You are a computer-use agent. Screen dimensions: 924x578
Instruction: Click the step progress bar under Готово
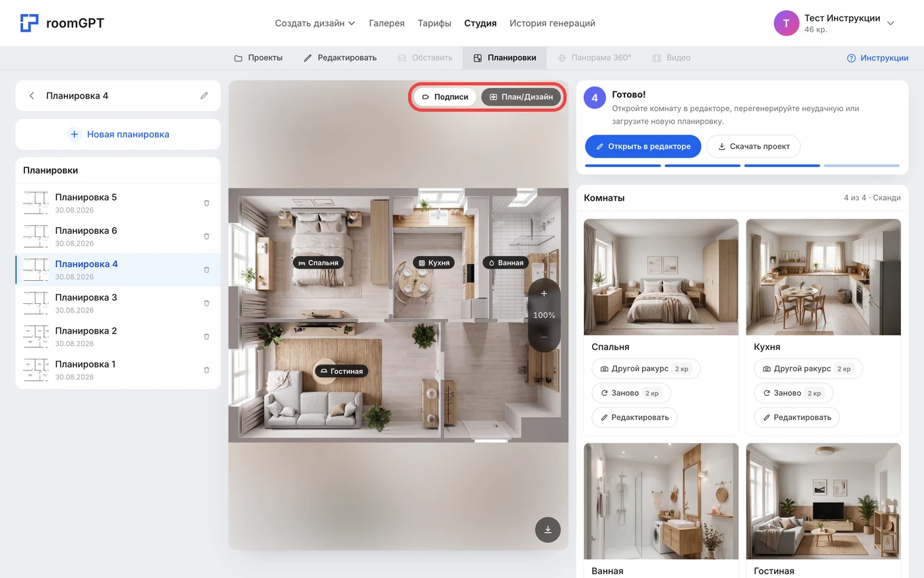click(x=742, y=166)
